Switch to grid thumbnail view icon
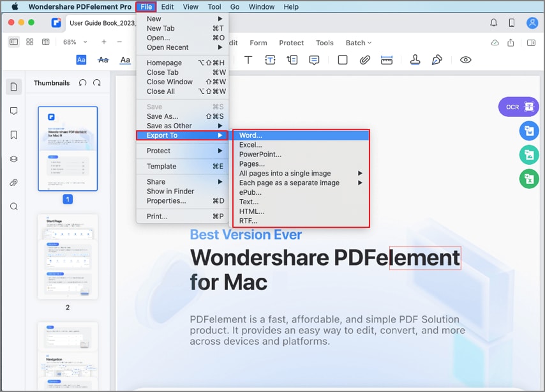This screenshot has height=392, width=545. pyautogui.click(x=30, y=41)
